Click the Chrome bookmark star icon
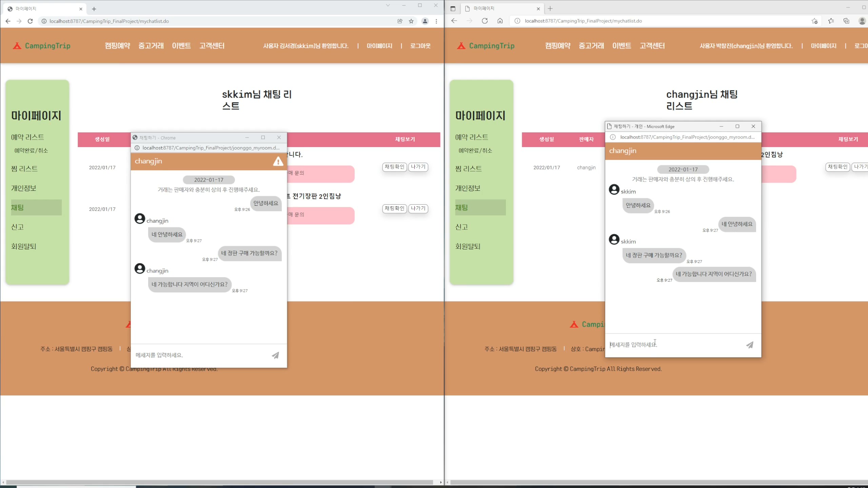 [x=411, y=21]
